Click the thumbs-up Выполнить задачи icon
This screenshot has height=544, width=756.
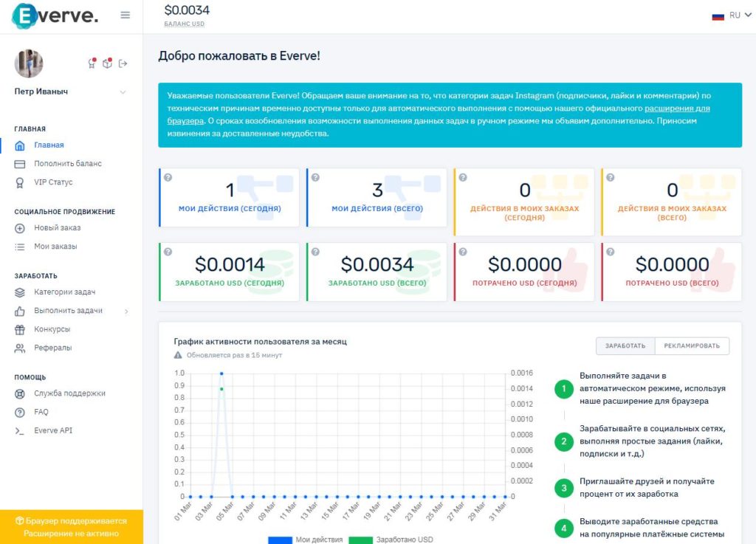[20, 311]
